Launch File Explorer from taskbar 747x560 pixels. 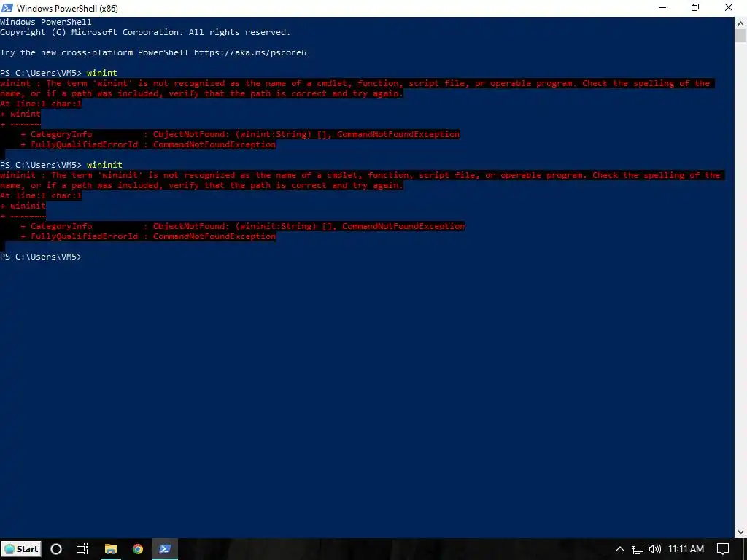(x=111, y=549)
